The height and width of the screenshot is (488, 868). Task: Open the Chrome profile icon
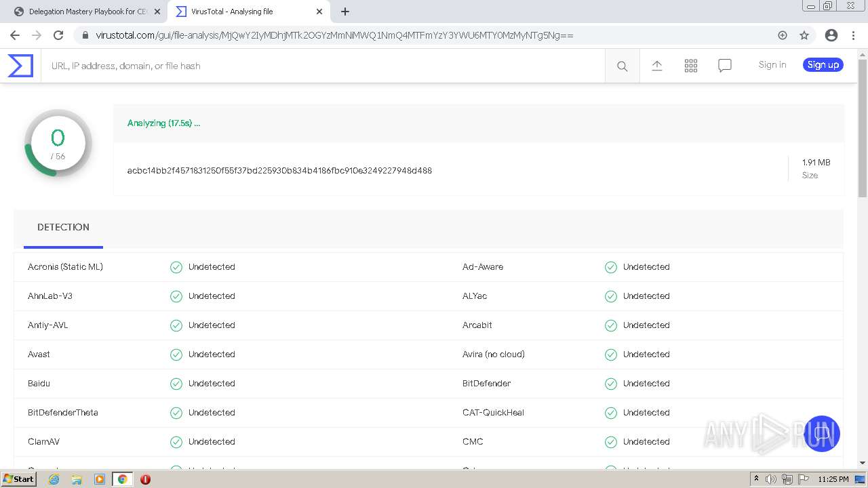point(831,35)
